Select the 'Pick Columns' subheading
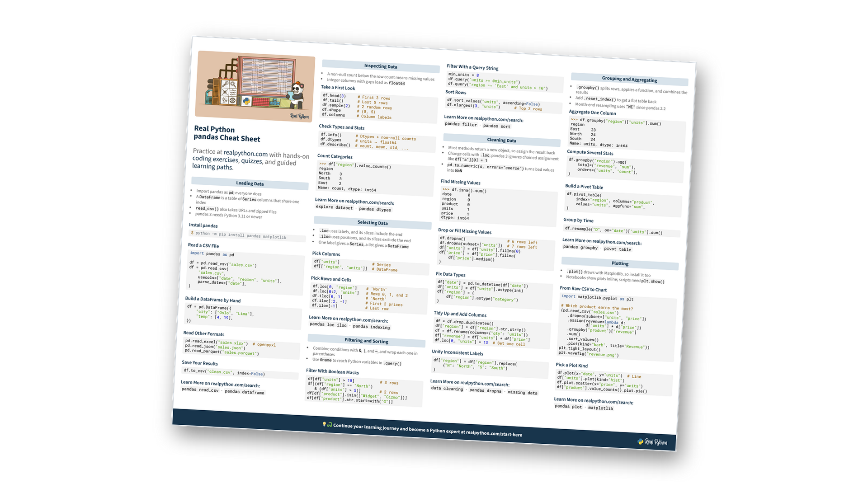Viewport: 868px width, 488px height. pyautogui.click(x=326, y=253)
